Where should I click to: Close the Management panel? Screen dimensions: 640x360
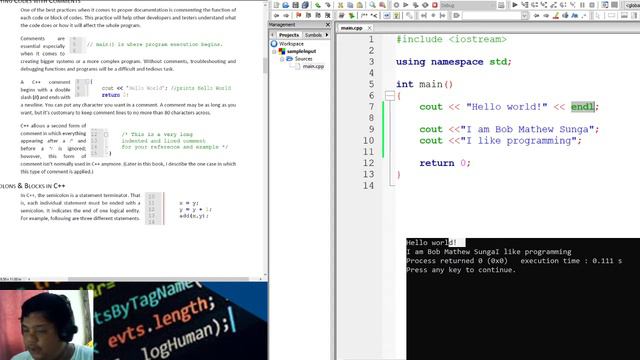(328, 25)
